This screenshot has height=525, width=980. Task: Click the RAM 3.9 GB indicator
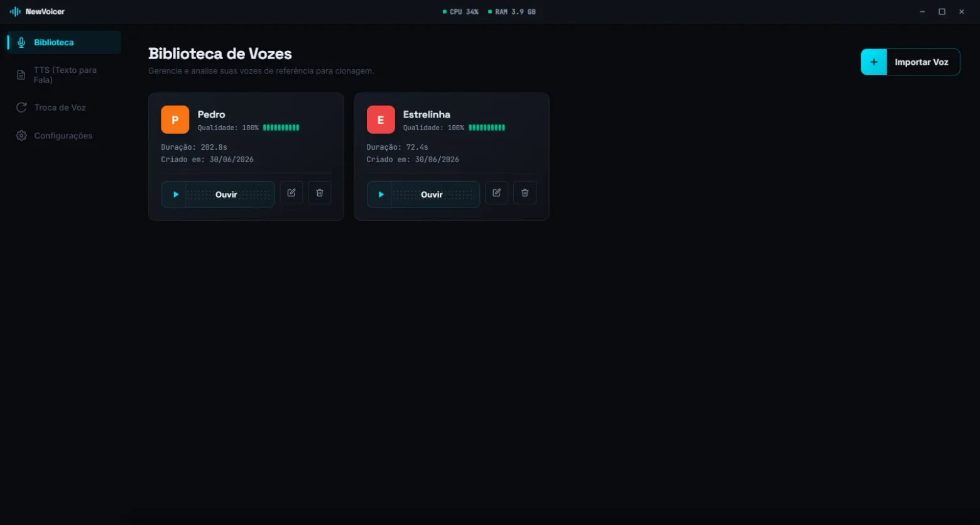512,11
